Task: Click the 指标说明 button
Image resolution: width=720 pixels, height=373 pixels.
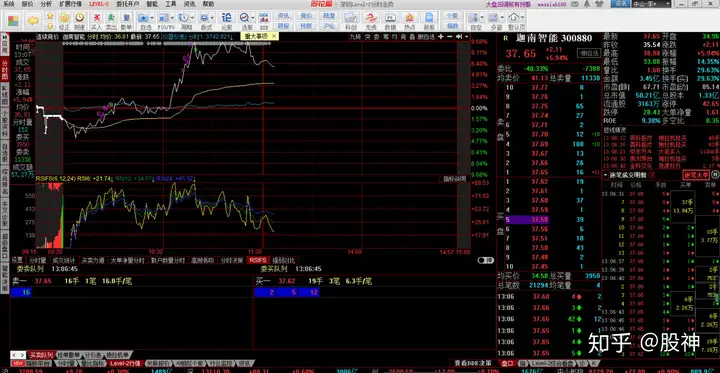Action: 454,179
